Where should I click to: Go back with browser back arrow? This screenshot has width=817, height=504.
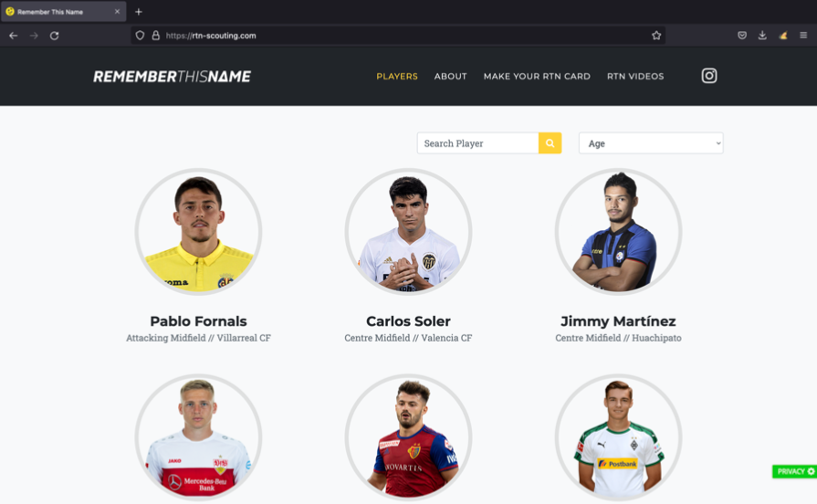[x=14, y=36]
